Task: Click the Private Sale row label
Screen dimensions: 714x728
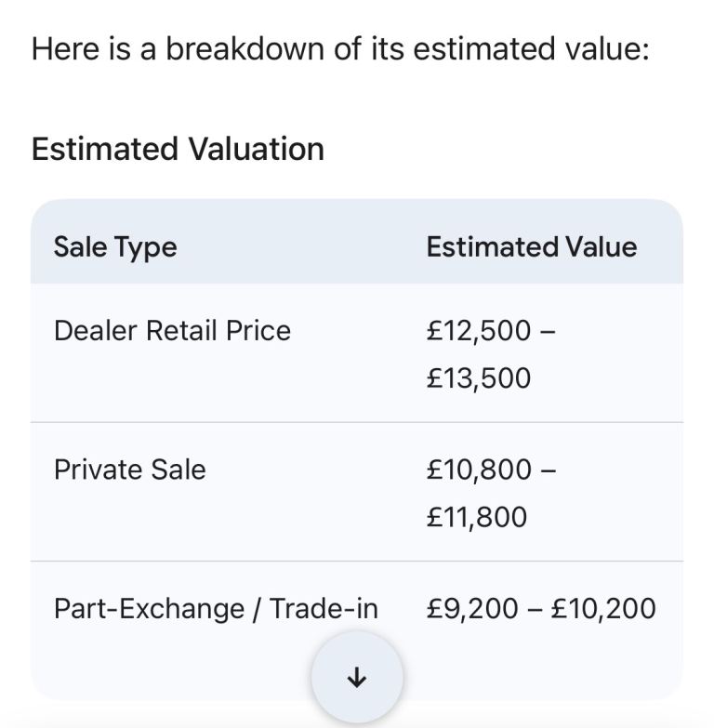Action: 129,470
